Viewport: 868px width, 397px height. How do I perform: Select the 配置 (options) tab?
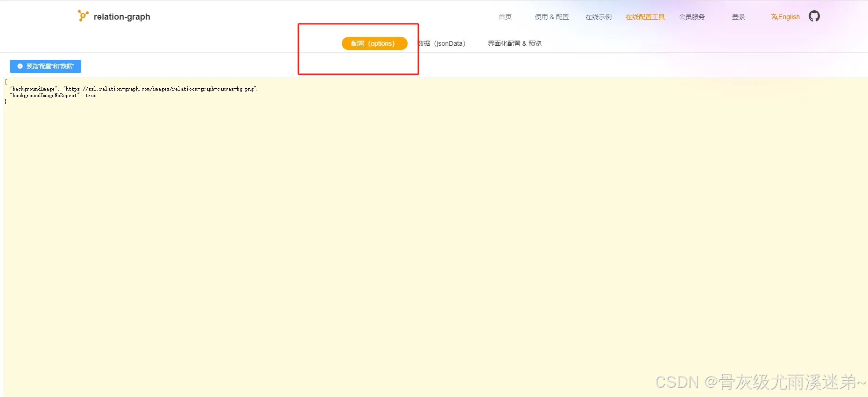click(374, 43)
